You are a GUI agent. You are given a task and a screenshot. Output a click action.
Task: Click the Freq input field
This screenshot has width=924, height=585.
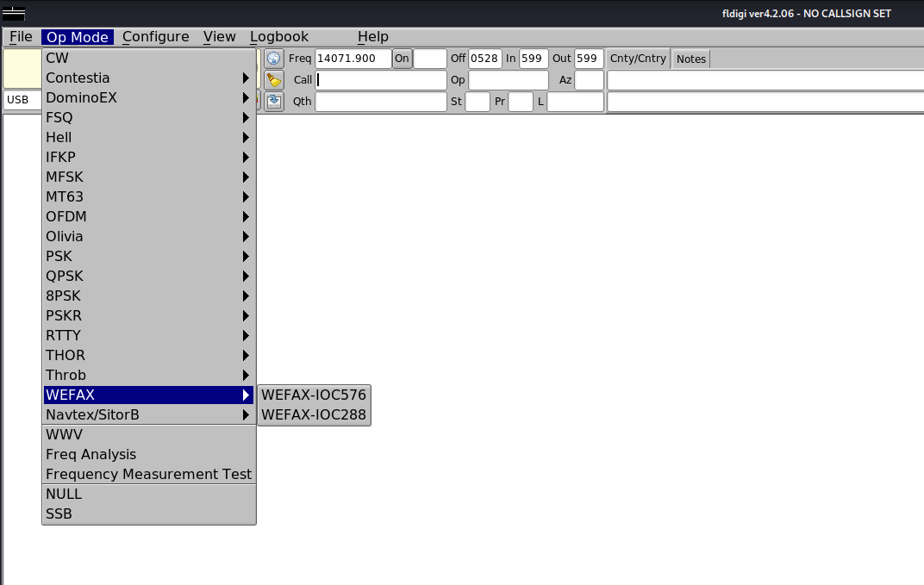tap(353, 59)
